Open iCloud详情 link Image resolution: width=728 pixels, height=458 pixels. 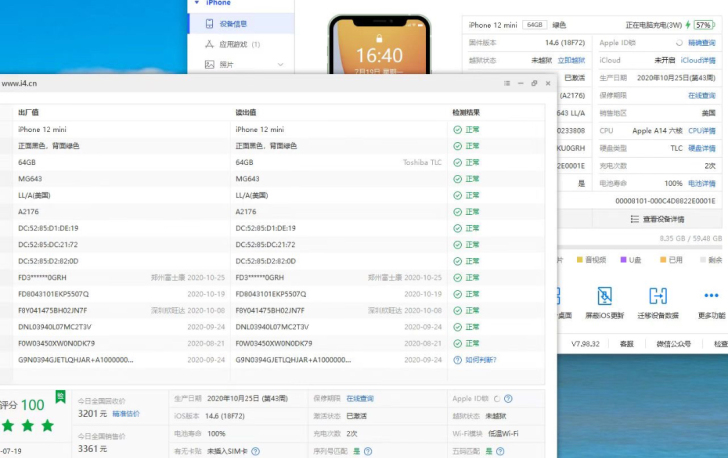pos(698,60)
